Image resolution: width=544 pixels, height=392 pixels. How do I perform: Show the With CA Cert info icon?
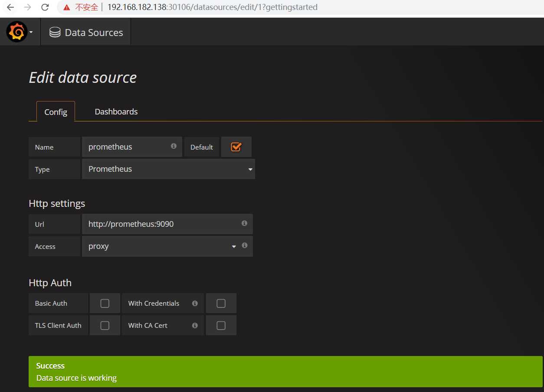click(x=195, y=325)
